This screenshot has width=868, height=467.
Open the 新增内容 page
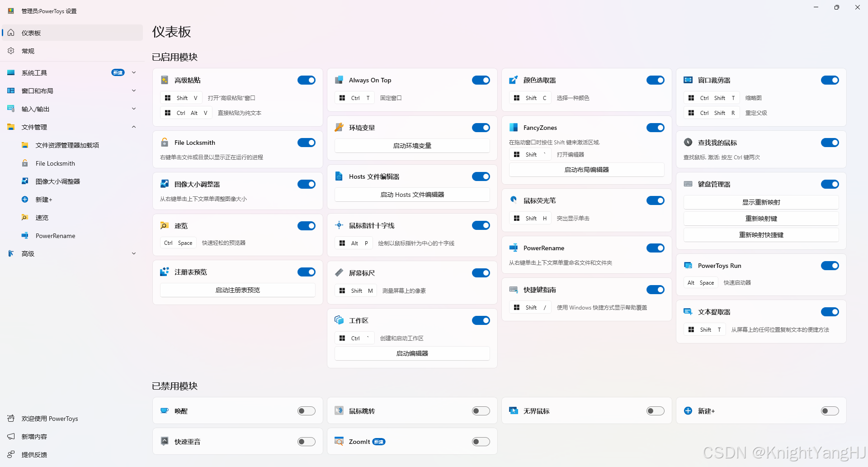pyautogui.click(x=72, y=436)
